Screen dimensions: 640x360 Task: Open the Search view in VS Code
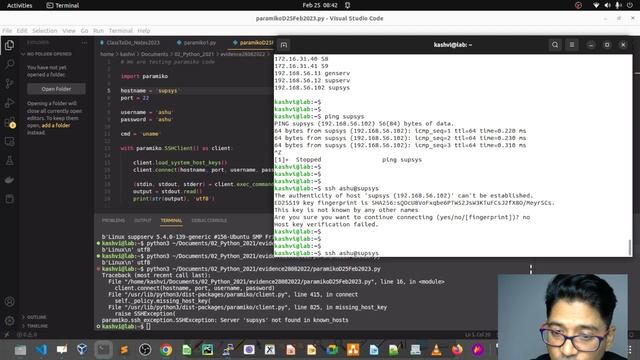point(9,64)
